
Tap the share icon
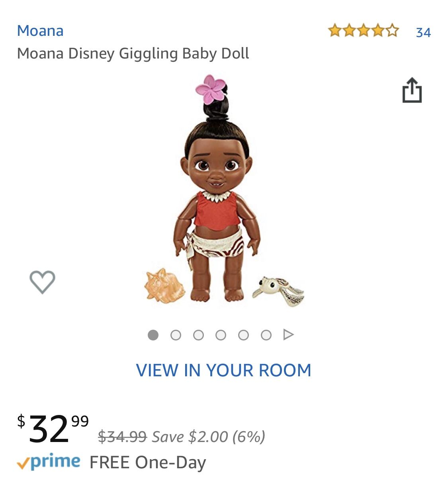(x=412, y=91)
